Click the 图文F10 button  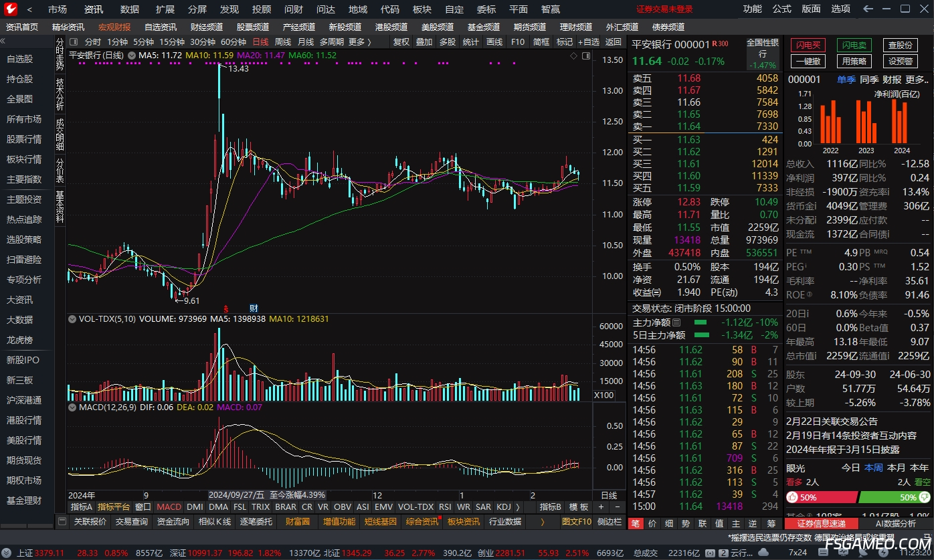pyautogui.click(x=577, y=521)
